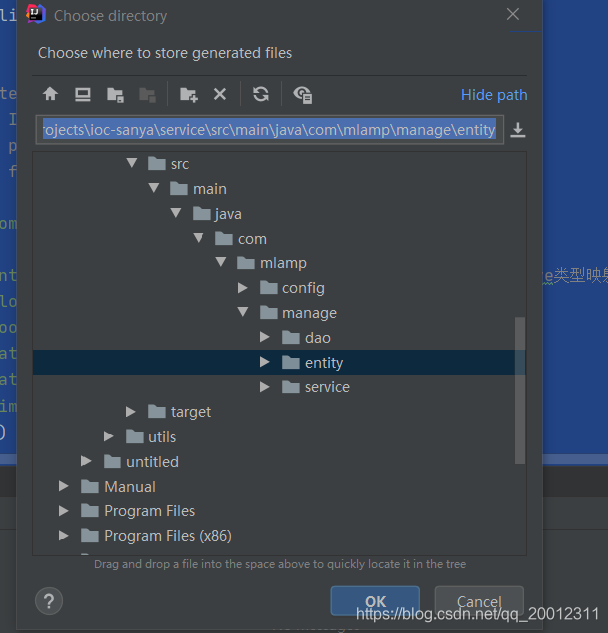Select the main folder
This screenshot has height=633, width=608.
click(x=198, y=189)
